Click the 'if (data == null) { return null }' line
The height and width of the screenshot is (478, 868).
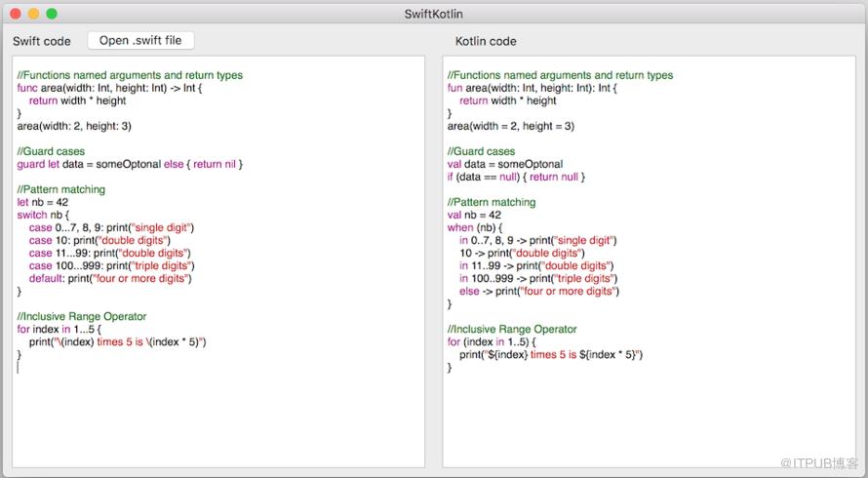[517, 178]
